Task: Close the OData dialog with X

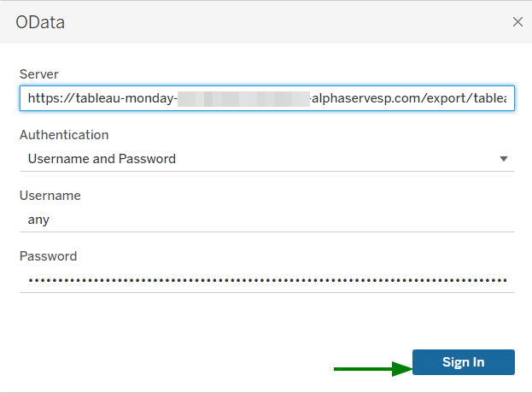Action: (x=517, y=21)
